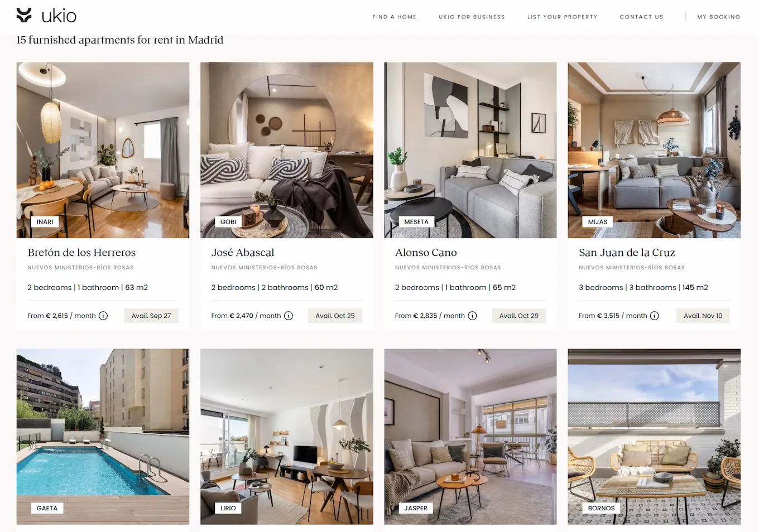Open Ukio for Business page

[x=472, y=17]
